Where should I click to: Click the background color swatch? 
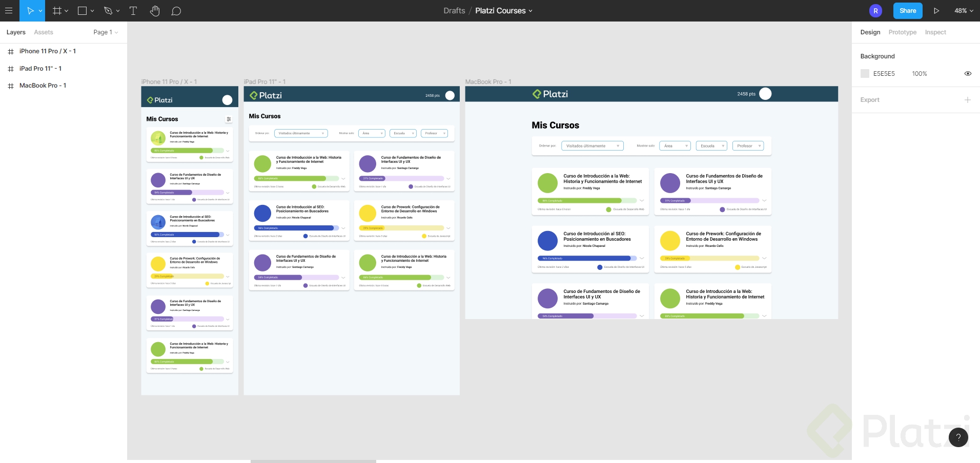coord(865,74)
